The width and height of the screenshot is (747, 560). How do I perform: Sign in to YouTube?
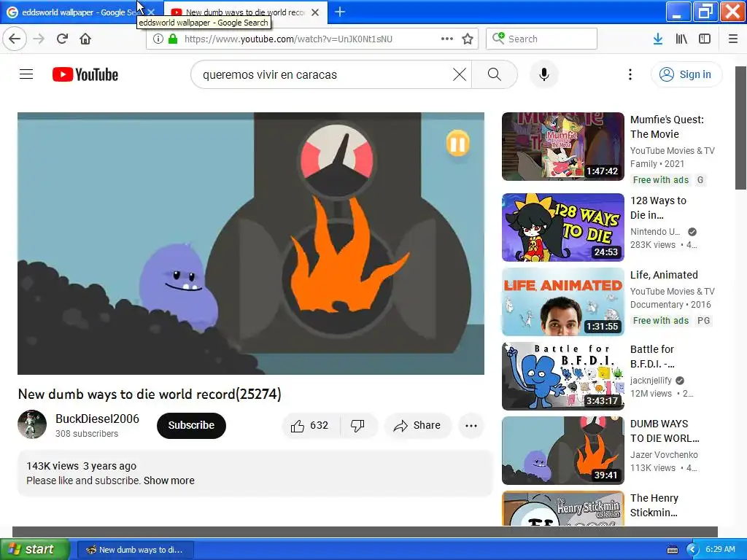[686, 74]
